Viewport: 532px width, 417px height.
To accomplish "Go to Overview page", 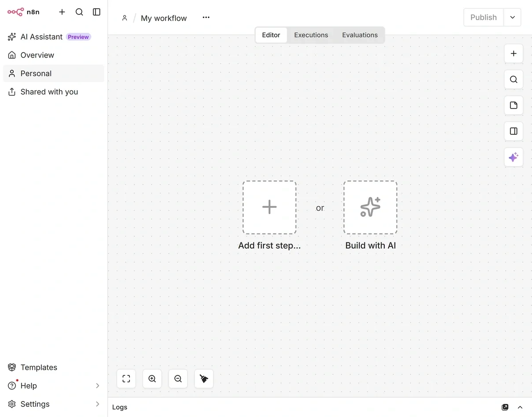I will coord(54,55).
